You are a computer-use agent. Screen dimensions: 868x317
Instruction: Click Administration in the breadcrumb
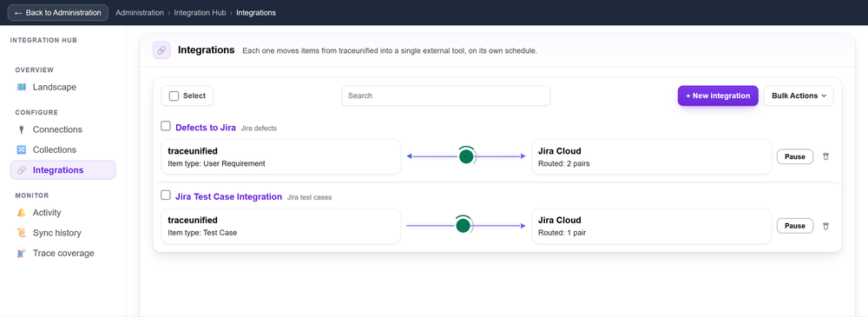coord(140,13)
